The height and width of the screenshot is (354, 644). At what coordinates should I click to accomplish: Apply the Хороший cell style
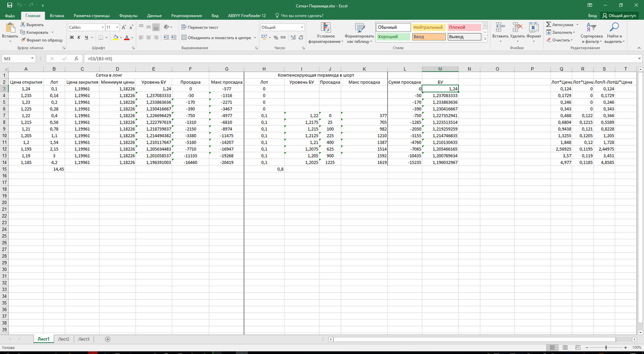tap(393, 37)
